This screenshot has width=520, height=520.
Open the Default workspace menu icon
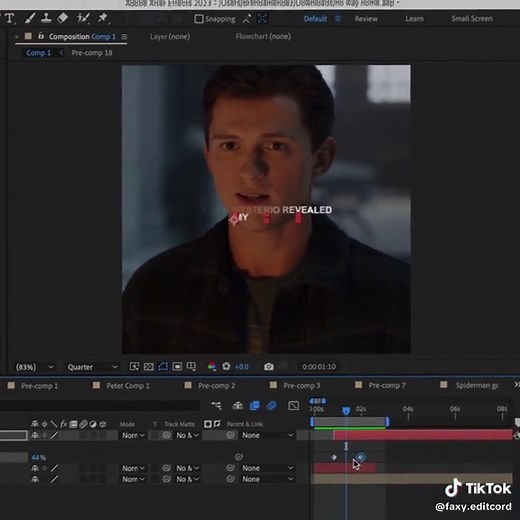338,19
